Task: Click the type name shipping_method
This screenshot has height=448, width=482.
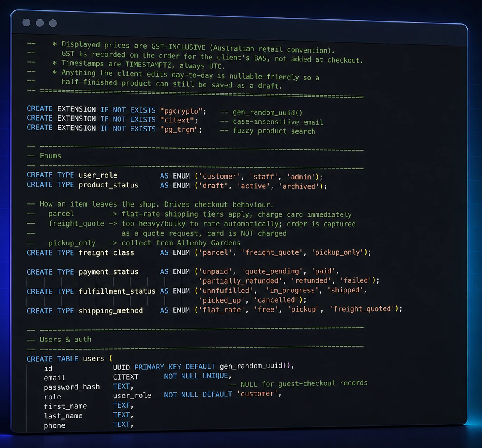Action: coord(111,311)
